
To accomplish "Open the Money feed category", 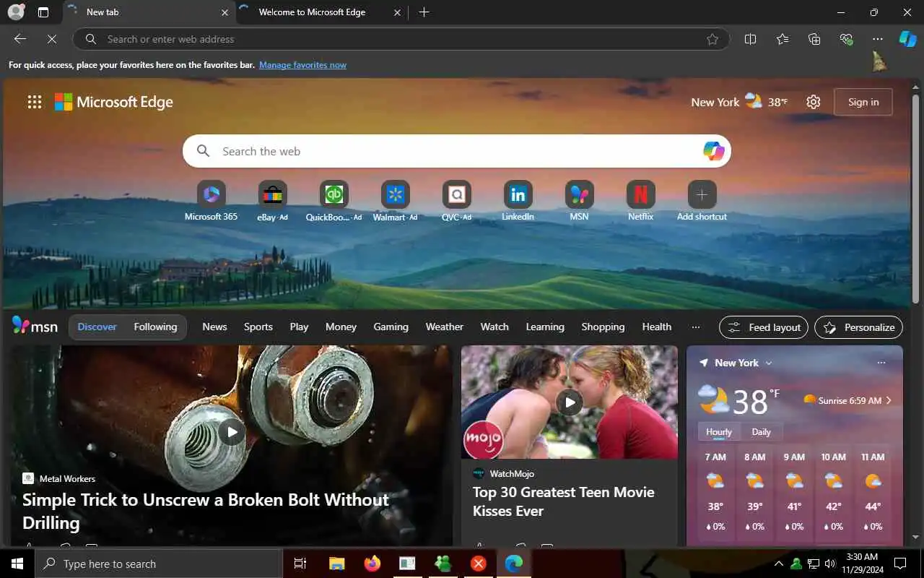I will (x=341, y=327).
